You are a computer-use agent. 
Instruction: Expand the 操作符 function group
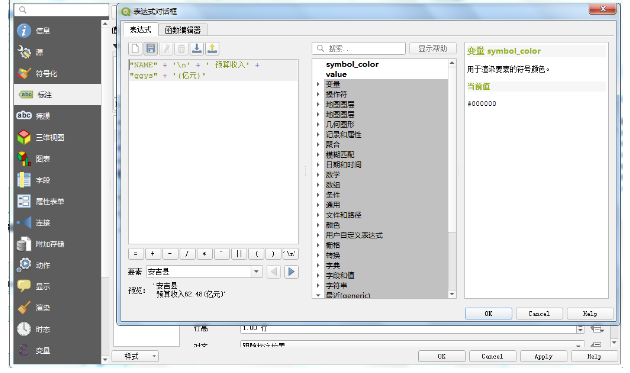318,94
